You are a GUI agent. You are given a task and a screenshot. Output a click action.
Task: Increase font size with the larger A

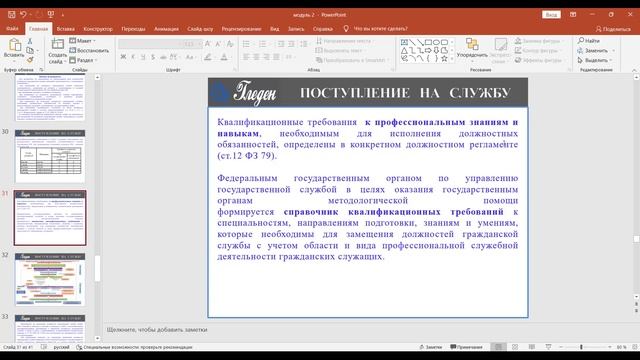click(208, 44)
